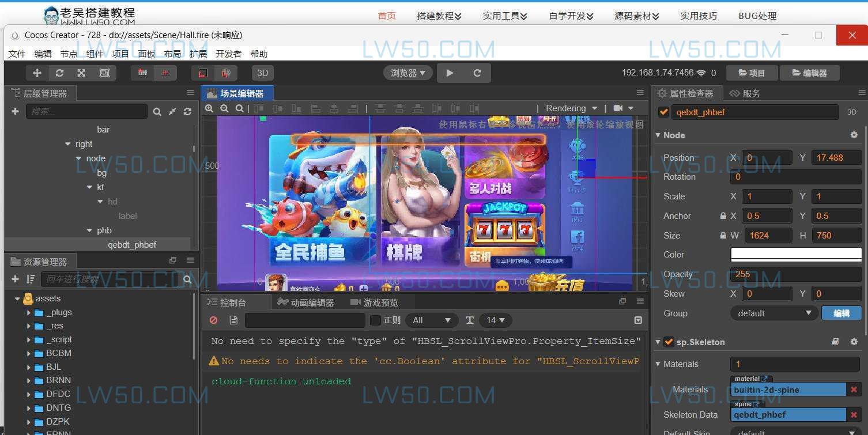
Task: Remove the qebdt_phbef skeleton data
Action: [x=854, y=415]
